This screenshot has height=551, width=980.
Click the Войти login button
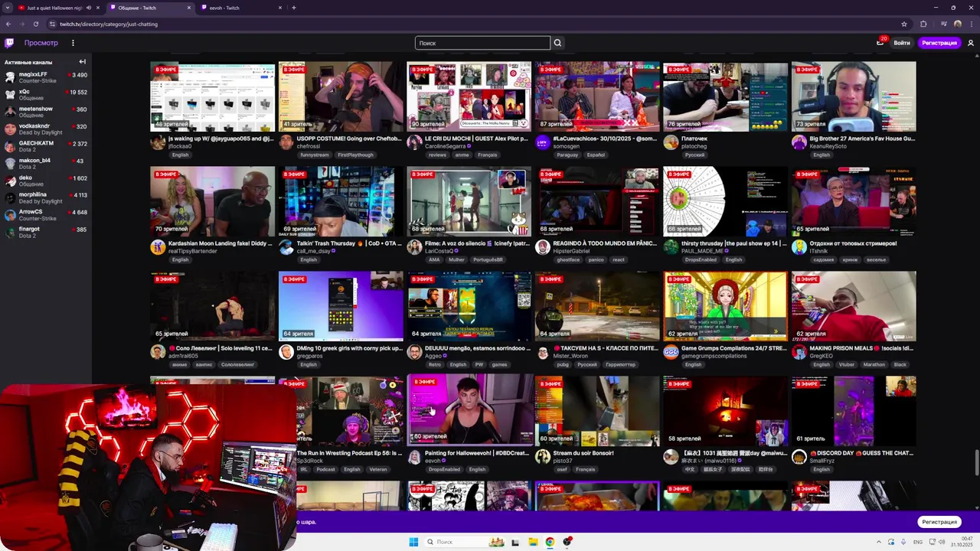pos(902,43)
